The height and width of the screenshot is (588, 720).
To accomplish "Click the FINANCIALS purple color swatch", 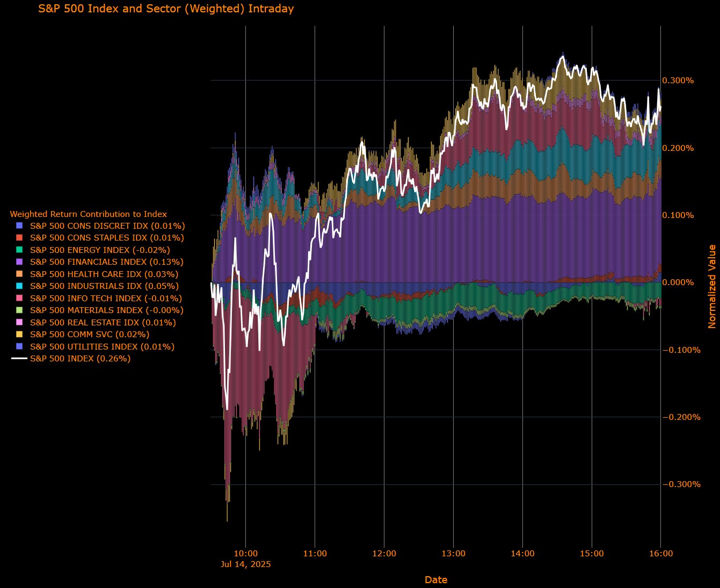I will click(19, 262).
